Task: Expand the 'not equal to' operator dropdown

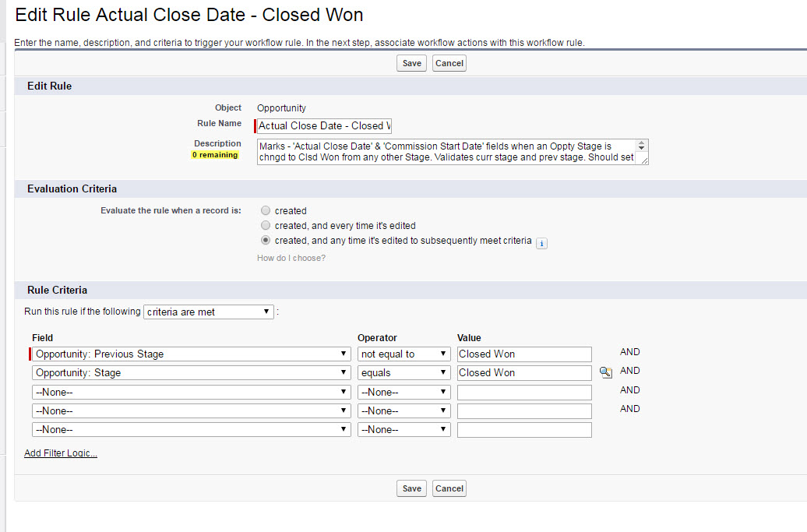Action: click(403, 354)
